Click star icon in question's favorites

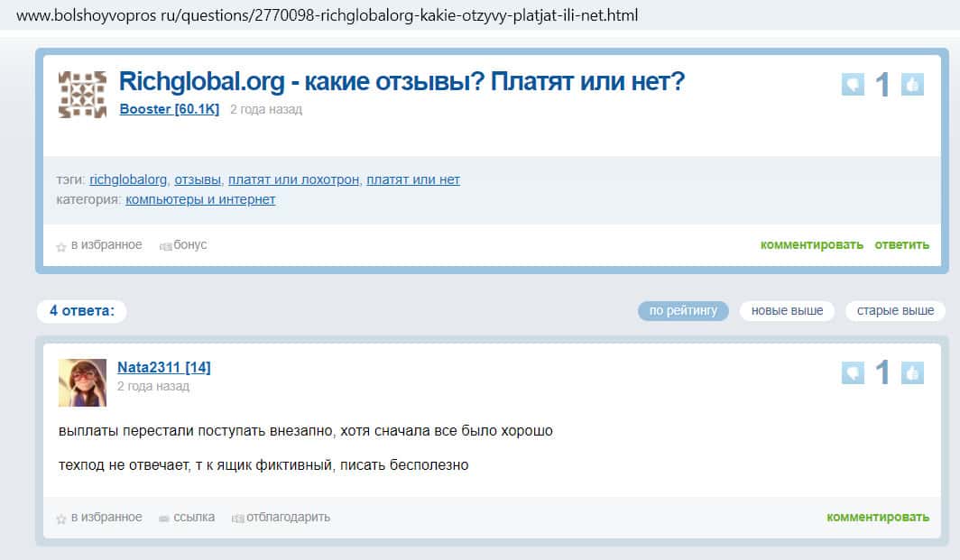(x=61, y=247)
